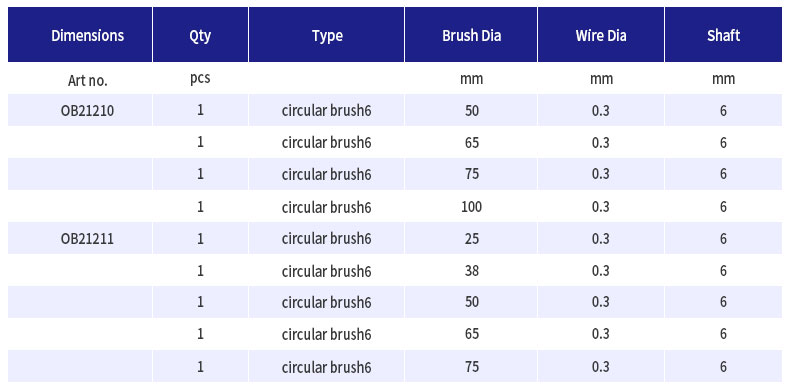Click shaft value 6 in the OB21210 row
Screen dimensions: 790x390
(723, 110)
